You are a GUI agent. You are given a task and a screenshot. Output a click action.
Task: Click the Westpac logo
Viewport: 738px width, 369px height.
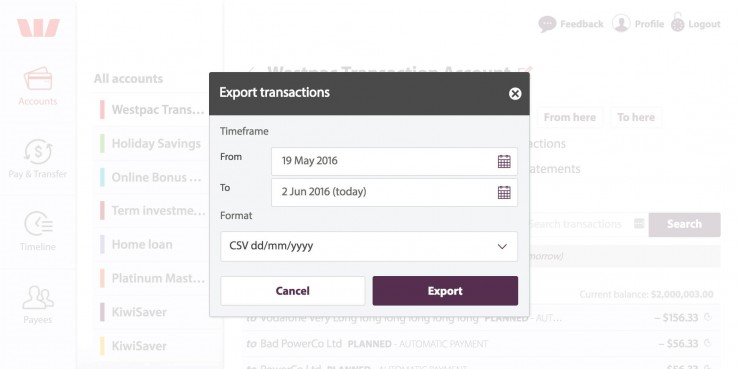38,28
